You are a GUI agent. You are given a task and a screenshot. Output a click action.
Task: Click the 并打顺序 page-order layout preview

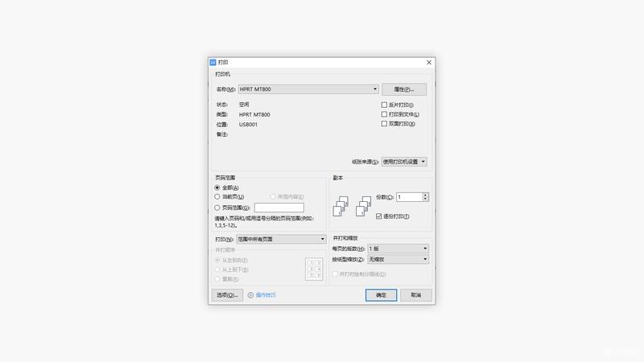pyautogui.click(x=314, y=269)
